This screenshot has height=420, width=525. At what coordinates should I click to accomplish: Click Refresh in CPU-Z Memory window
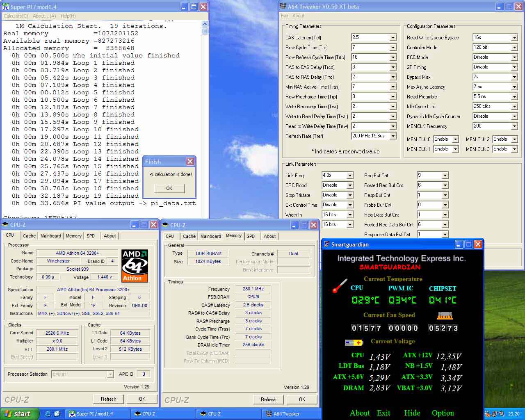pos(269,399)
